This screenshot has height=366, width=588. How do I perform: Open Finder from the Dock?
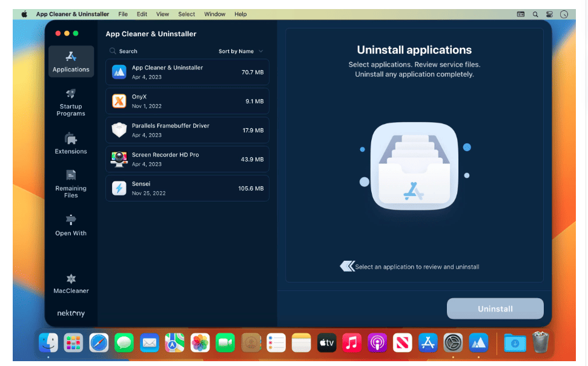pos(48,342)
